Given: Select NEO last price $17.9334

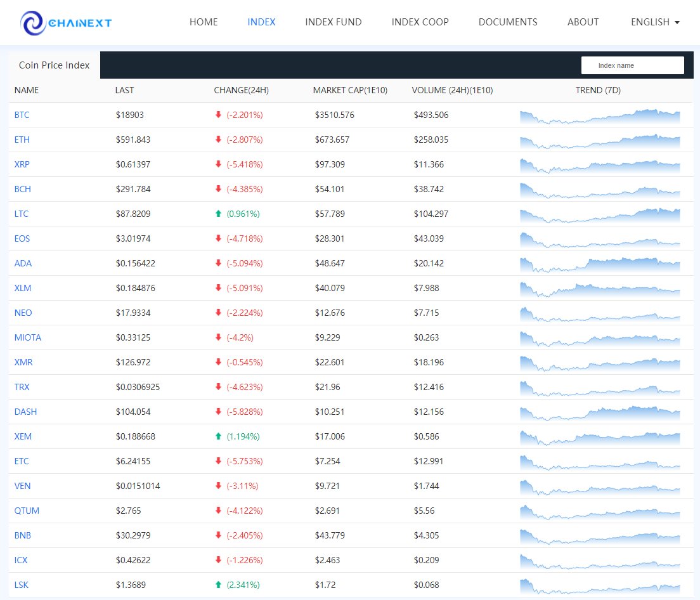Looking at the screenshot, I should (x=133, y=313).
